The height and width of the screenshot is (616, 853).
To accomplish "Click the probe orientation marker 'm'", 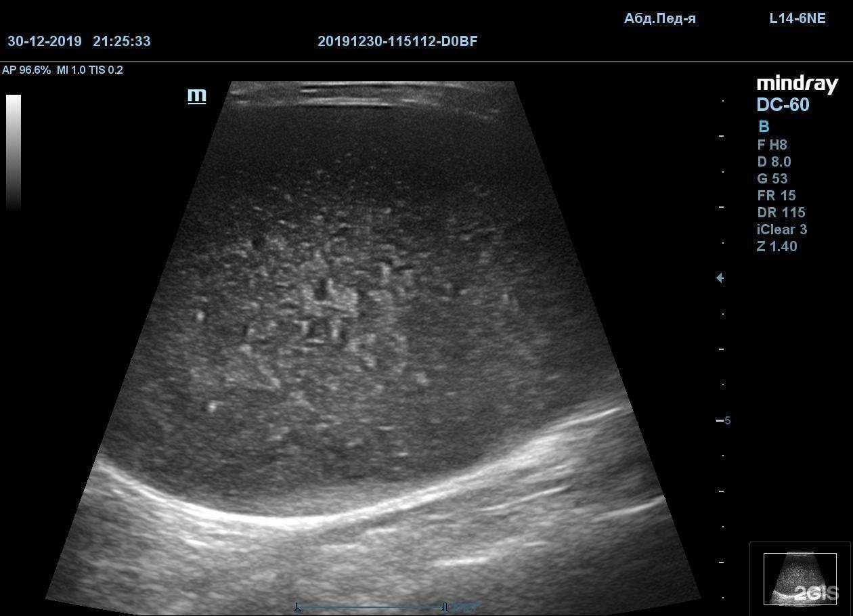I will [197, 95].
